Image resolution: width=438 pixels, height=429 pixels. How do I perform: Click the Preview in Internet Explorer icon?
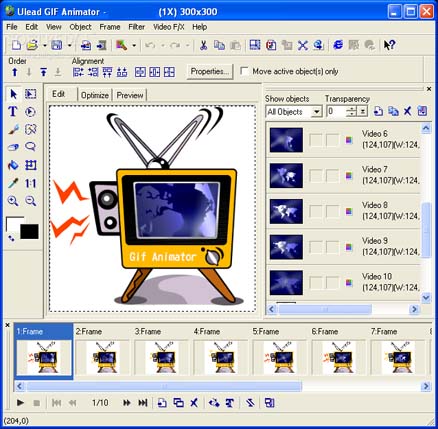pos(338,45)
